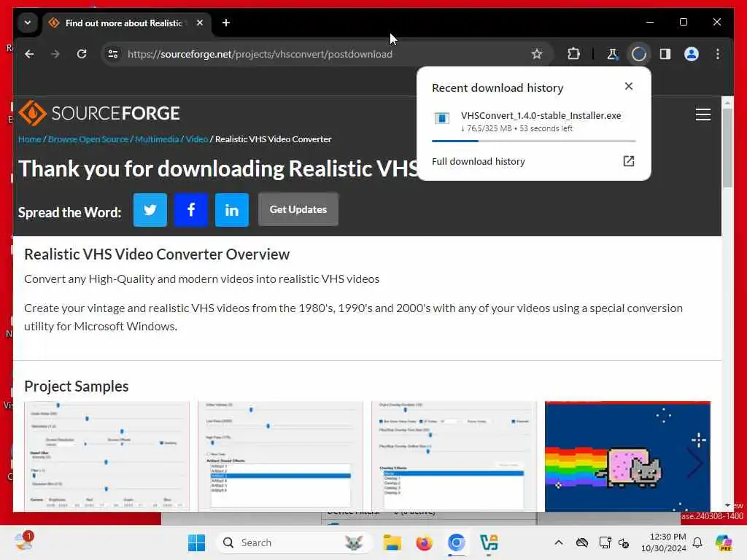Click the Realistic VHS Video Converter Overview heading
Viewport: 747px width, 560px height.
tap(157, 254)
